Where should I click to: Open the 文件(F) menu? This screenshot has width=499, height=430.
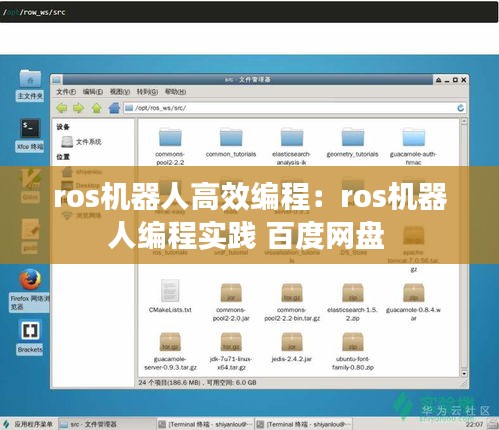66,91
